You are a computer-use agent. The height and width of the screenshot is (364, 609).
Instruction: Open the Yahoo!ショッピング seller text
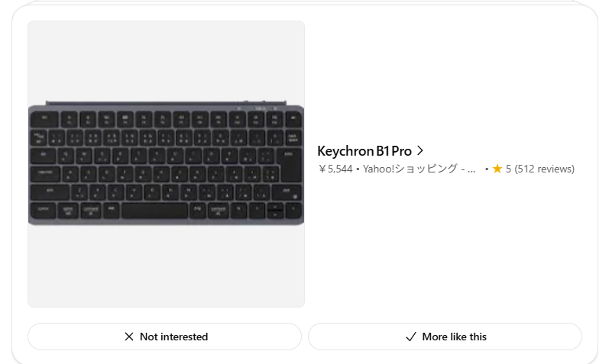[410, 169]
